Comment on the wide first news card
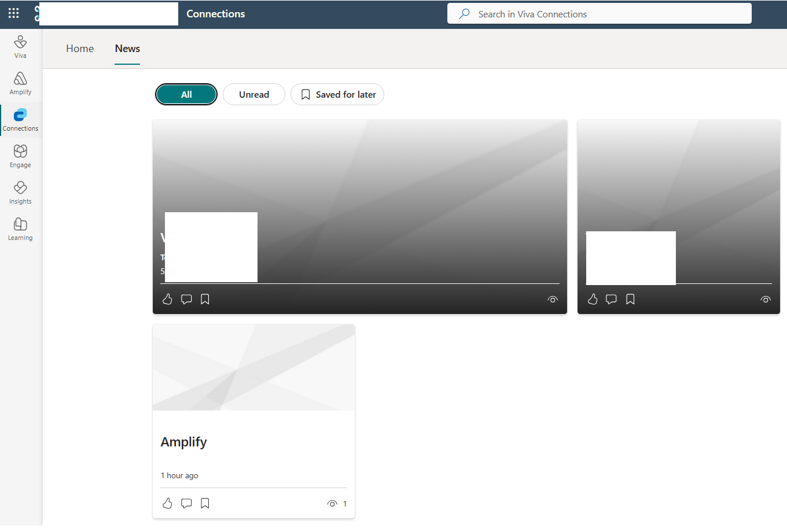 click(x=186, y=299)
